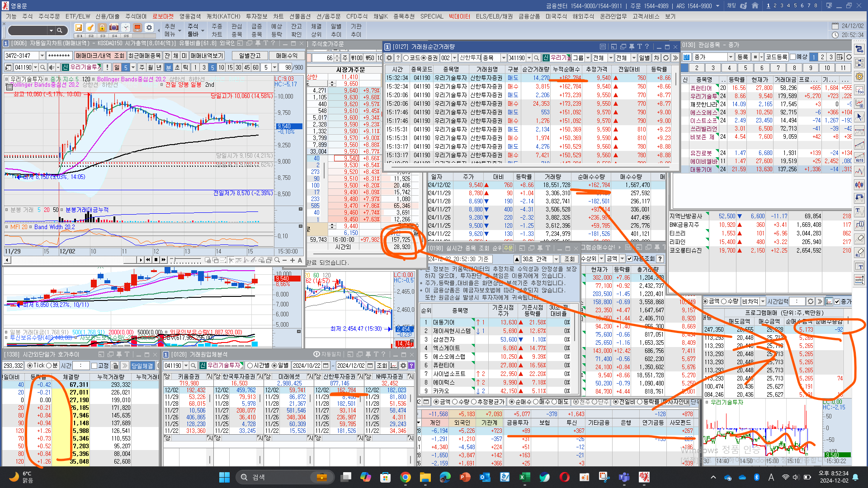Select the 시간별 radio button in window 0128
The width and height of the screenshot is (868, 488).
click(x=250, y=366)
